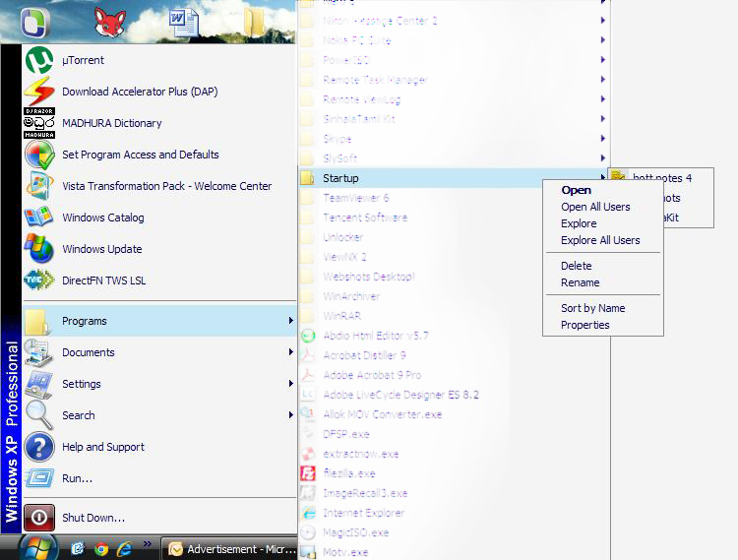Open Acrobat Distiller 9 entry
The height and width of the screenshot is (560, 738).
click(364, 355)
